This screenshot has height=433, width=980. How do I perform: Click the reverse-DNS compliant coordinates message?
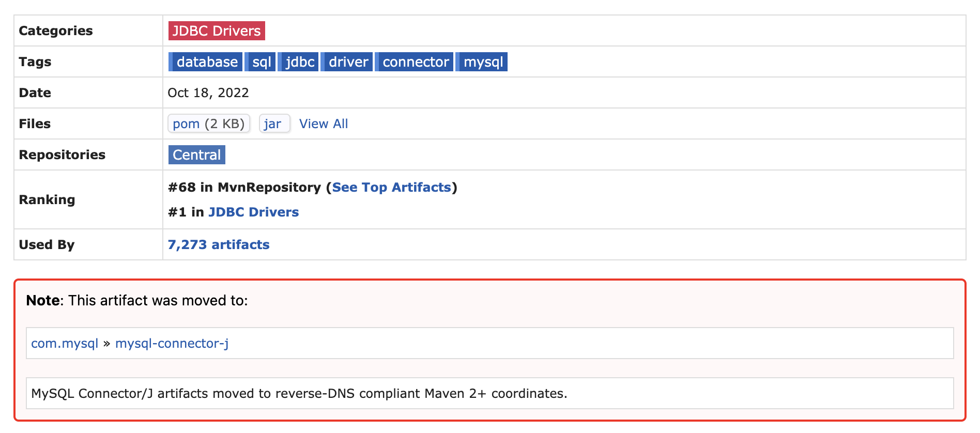[x=490, y=393]
